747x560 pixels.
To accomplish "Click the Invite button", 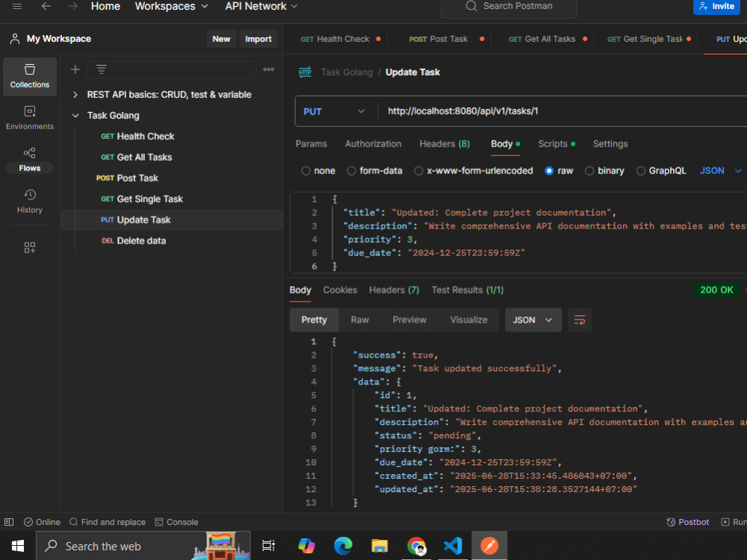I will pos(716,6).
